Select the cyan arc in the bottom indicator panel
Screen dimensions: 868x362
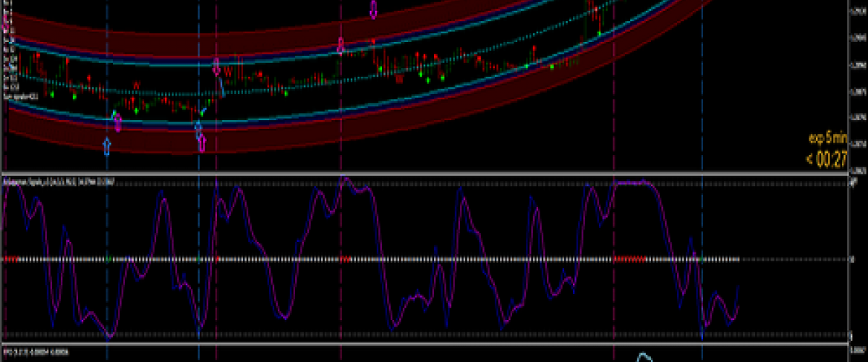tap(644, 358)
